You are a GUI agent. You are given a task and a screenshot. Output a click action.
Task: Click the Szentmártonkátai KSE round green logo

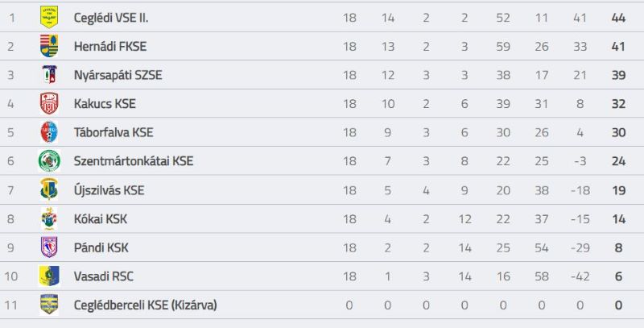click(49, 160)
